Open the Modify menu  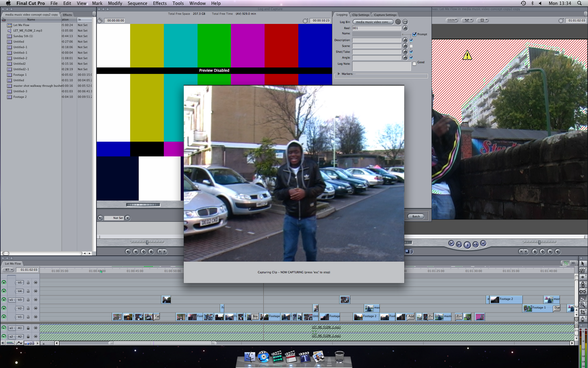click(115, 3)
